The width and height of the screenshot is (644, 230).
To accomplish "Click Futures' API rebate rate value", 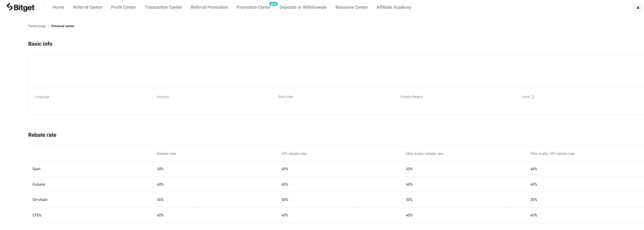I will tap(285, 185).
